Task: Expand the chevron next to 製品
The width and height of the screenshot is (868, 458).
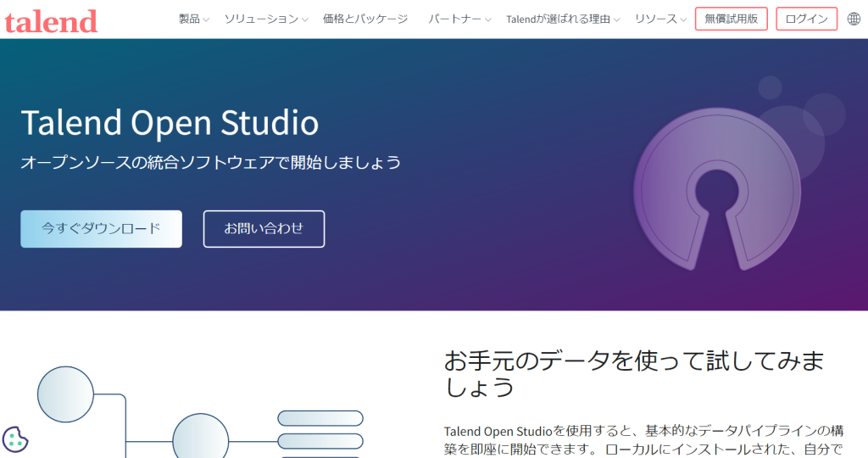Action: (x=206, y=20)
